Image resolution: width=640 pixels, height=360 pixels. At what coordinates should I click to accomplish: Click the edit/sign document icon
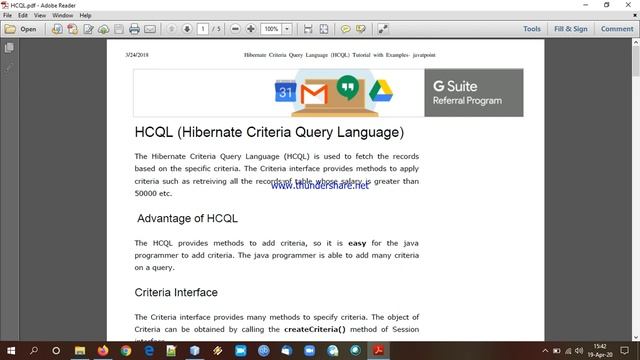point(88,29)
